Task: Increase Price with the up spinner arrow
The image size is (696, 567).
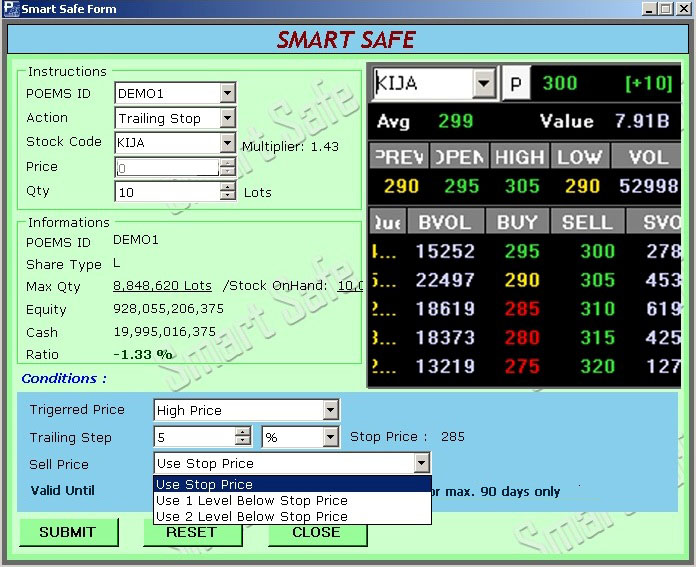Action: 228,163
